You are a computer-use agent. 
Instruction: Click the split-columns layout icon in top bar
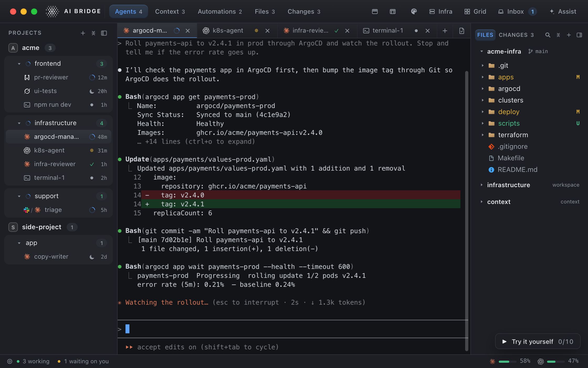pos(393,12)
